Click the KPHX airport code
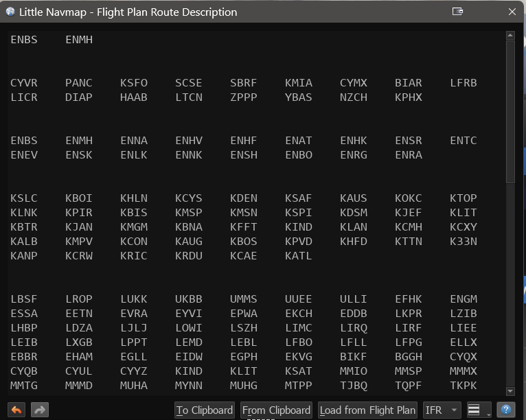Image resolution: width=526 pixels, height=420 pixels. [409, 97]
